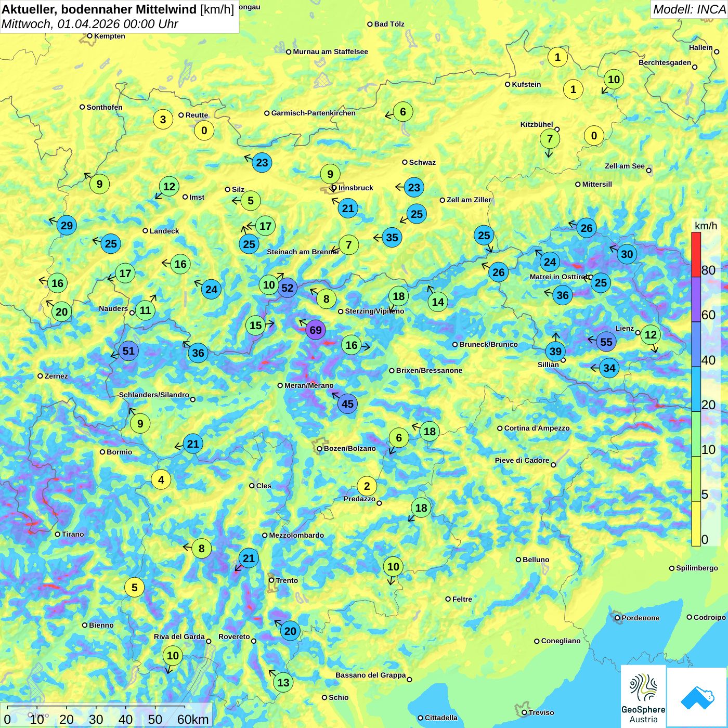Click the Murnau am Staffelsee label
Image resolution: width=728 pixels, height=728 pixels.
330,51
